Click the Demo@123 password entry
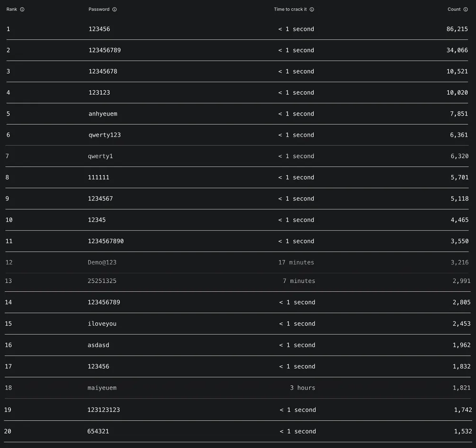Image resolution: width=476 pixels, height=448 pixels. (x=102, y=262)
